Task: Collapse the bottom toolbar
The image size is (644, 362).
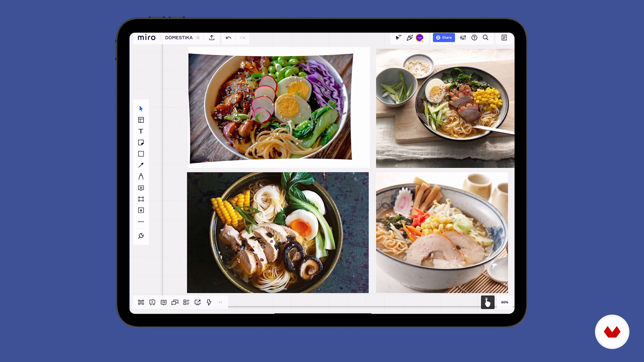Action: tap(221, 302)
